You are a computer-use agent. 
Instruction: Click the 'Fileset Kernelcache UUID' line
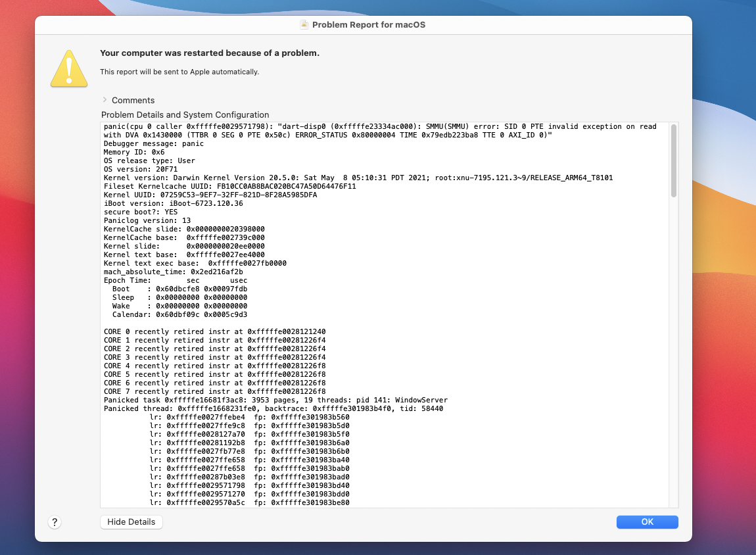[x=230, y=187]
